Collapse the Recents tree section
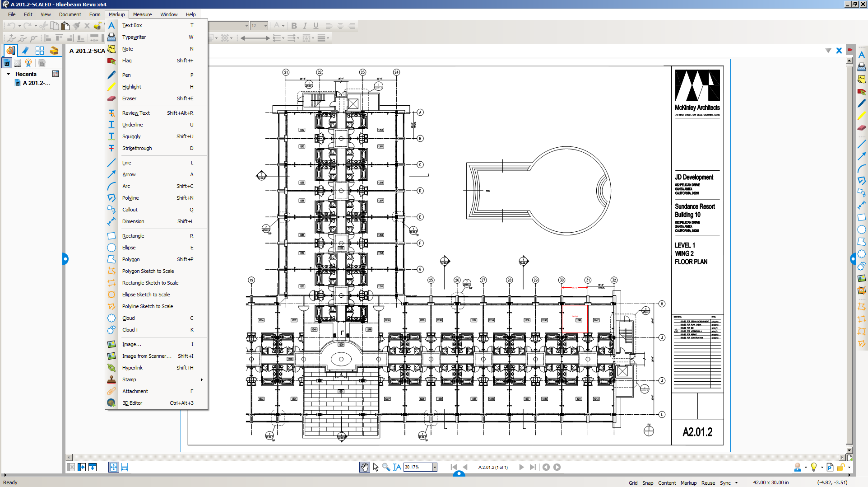 coord(9,74)
